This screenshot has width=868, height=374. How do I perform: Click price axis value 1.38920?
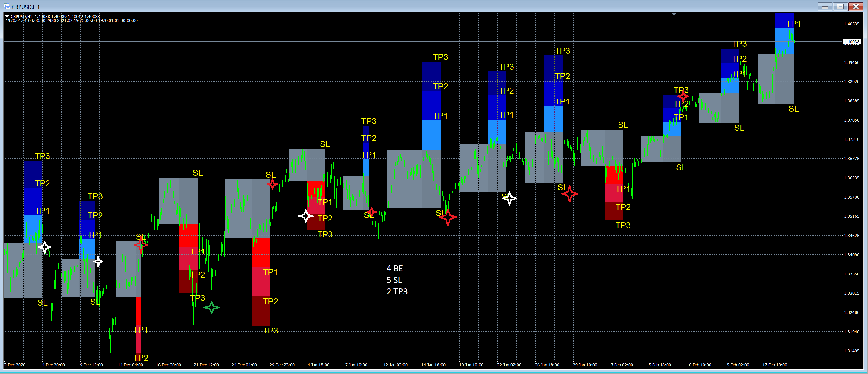[x=851, y=81]
